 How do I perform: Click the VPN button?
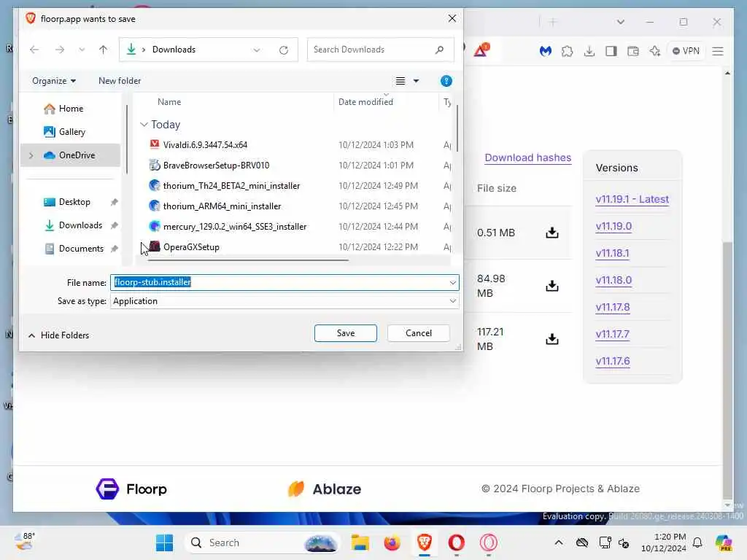[x=686, y=51]
